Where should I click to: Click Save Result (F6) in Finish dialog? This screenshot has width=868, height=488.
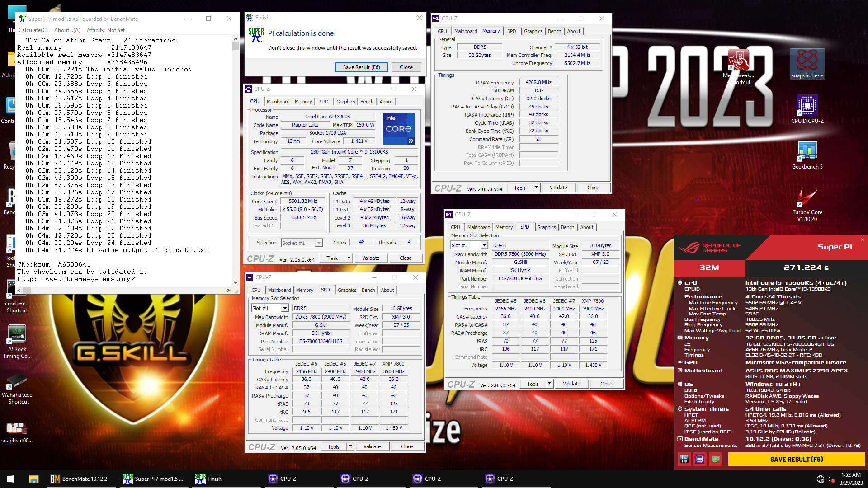coord(361,67)
